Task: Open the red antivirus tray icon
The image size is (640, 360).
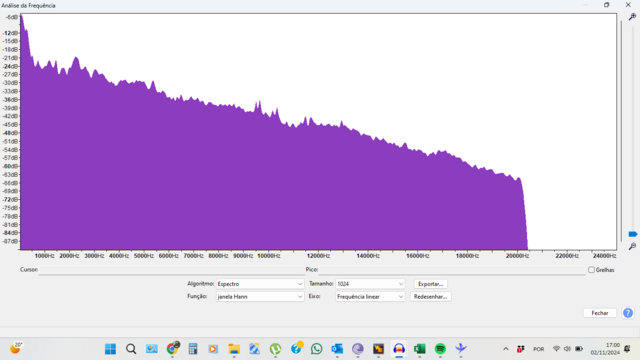Action: [x=520, y=349]
